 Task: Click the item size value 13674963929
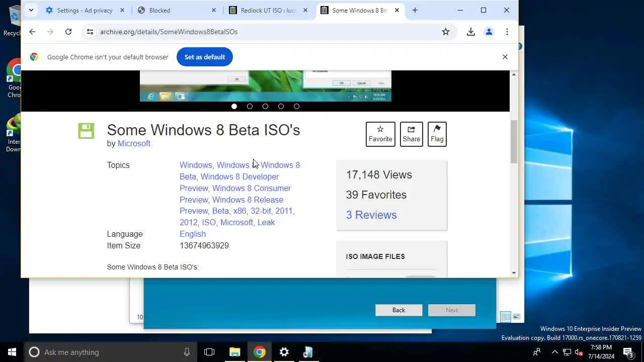point(204,245)
